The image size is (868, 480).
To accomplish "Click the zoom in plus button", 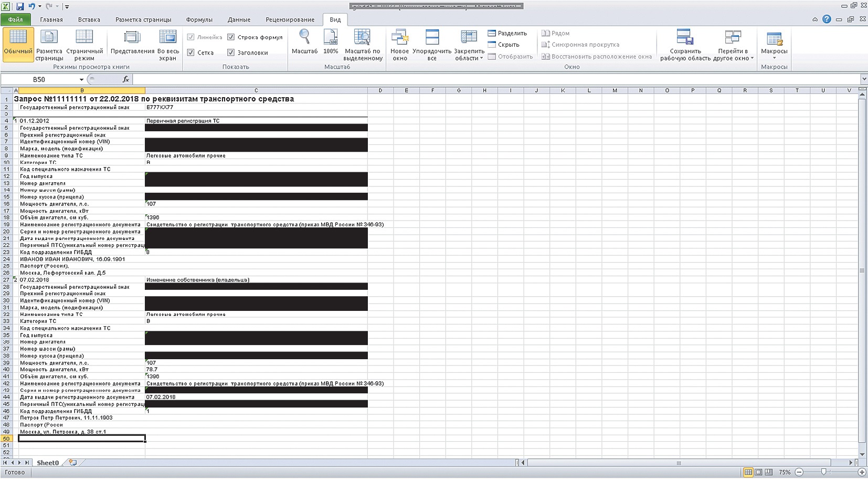I will [x=862, y=472].
